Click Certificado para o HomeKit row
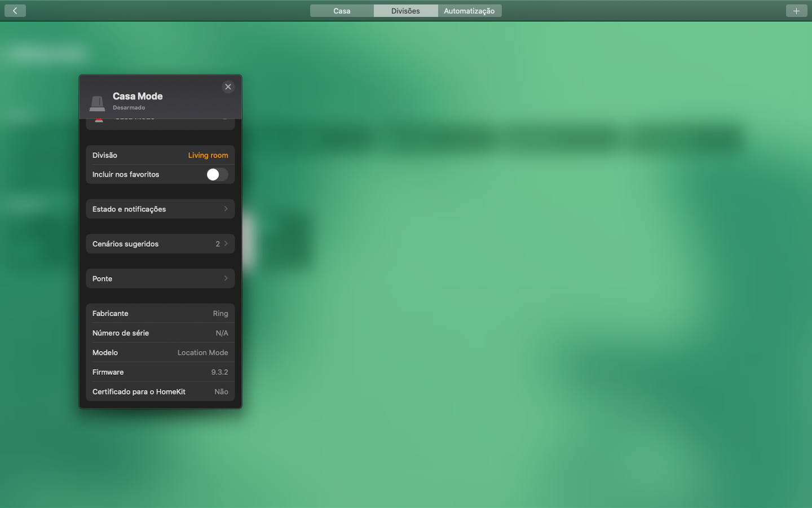 (160, 392)
